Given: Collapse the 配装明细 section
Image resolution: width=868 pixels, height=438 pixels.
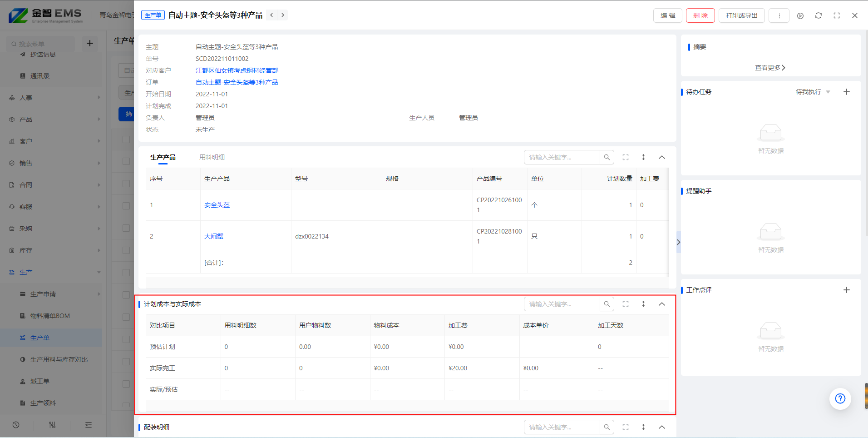Looking at the screenshot, I should point(661,427).
